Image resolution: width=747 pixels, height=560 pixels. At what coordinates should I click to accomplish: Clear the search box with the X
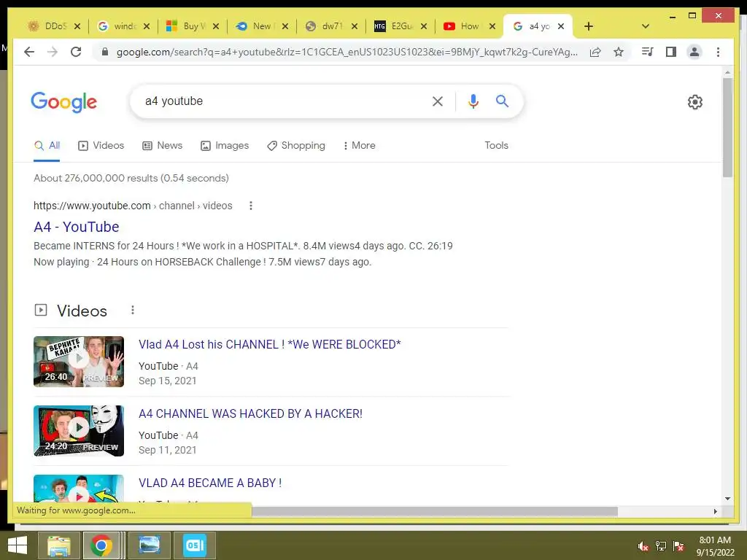(438, 101)
